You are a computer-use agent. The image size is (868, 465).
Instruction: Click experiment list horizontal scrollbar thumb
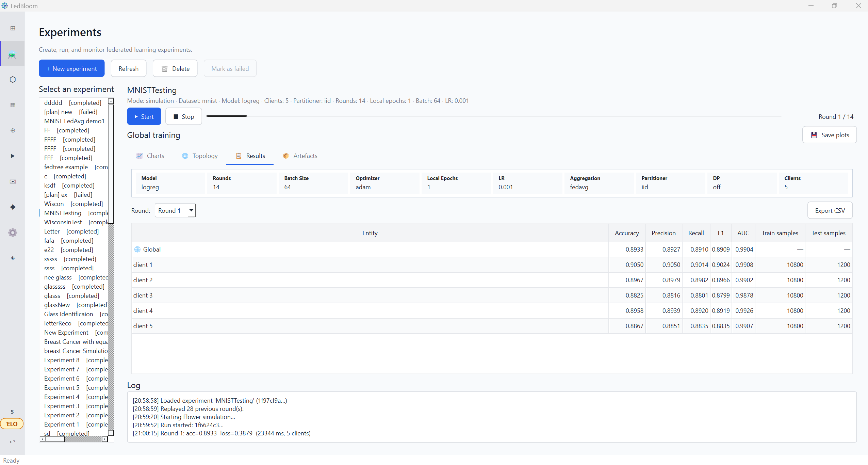click(x=55, y=439)
